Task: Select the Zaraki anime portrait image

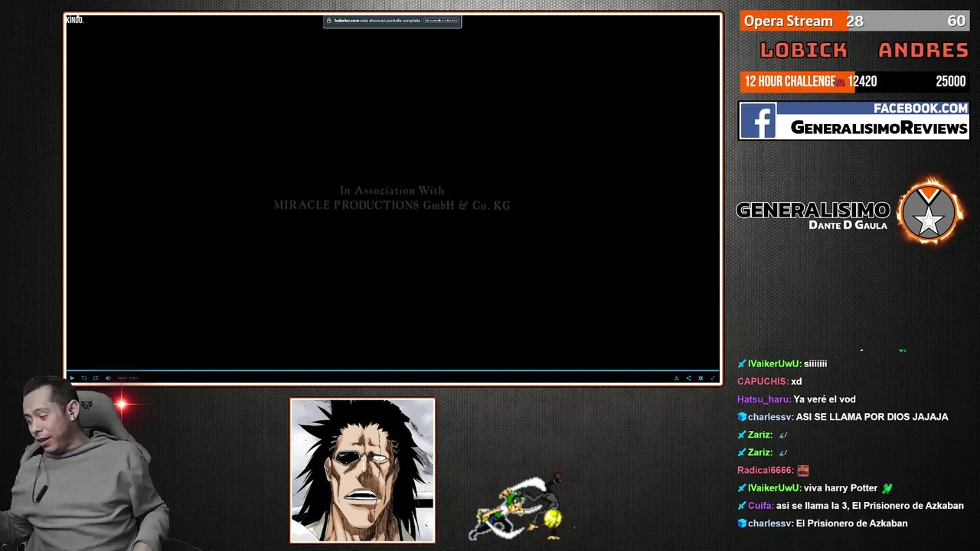Action: pos(362,471)
